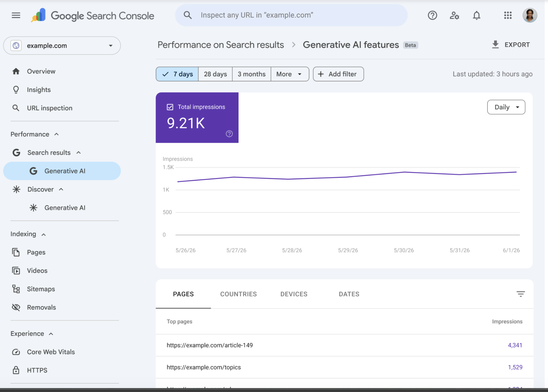
Task: Open the hamburger main menu
Action: pyautogui.click(x=16, y=15)
